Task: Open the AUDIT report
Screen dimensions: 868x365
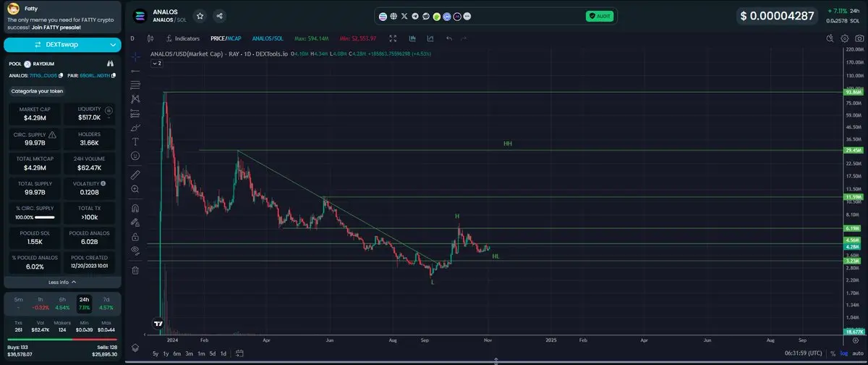Action: coord(599,15)
